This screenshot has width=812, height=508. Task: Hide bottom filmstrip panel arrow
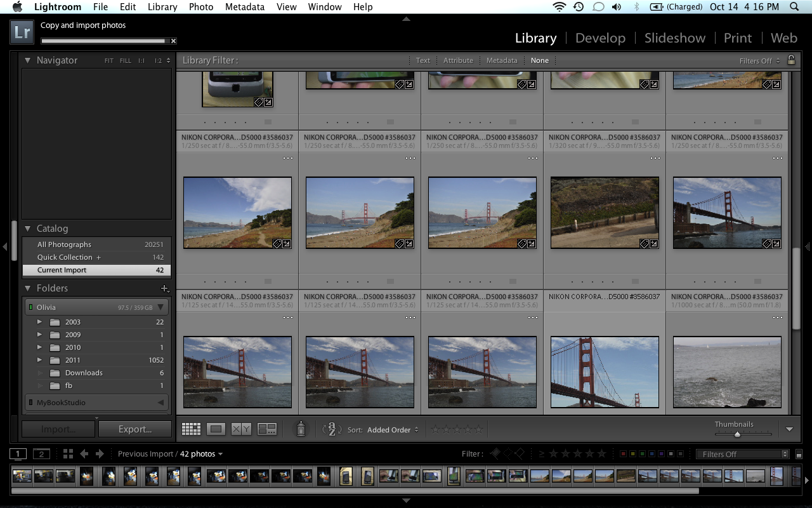pyautogui.click(x=406, y=500)
